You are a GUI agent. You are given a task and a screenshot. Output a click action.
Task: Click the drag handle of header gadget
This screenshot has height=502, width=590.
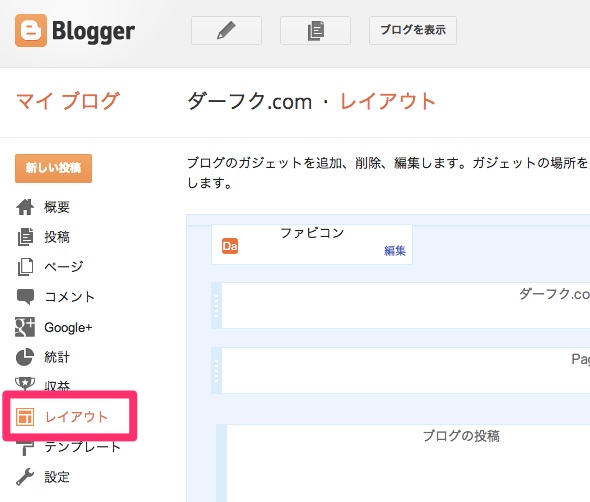click(x=216, y=306)
